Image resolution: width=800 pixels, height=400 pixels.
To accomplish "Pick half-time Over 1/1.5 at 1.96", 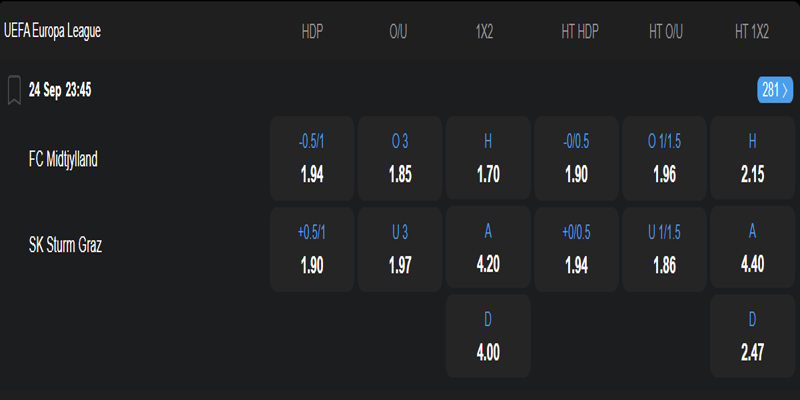I will pos(664,159).
